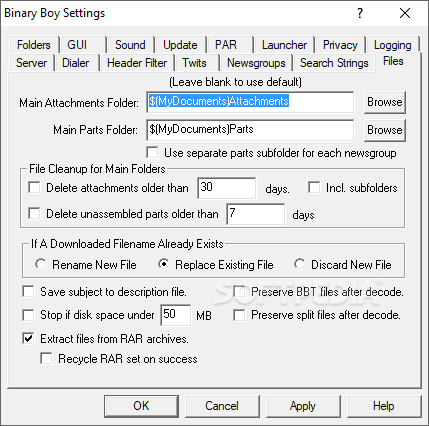This screenshot has height=426, width=429.
Task: Browse for Main Attachments Folder
Action: point(385,102)
